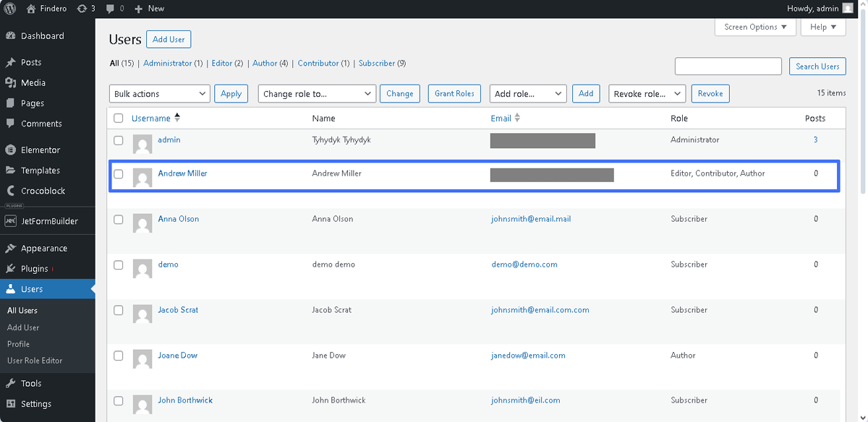
Task: Open the Plugins sidebar icon
Action: click(x=10, y=268)
